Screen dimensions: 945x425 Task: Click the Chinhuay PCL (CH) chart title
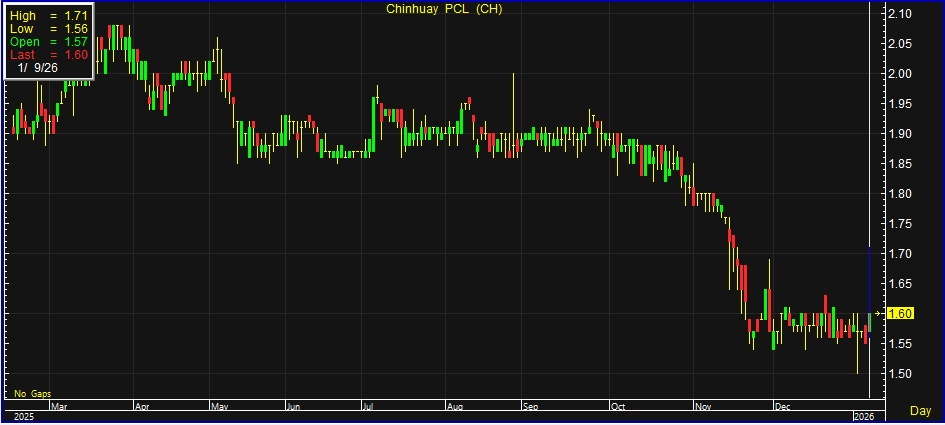click(x=443, y=10)
